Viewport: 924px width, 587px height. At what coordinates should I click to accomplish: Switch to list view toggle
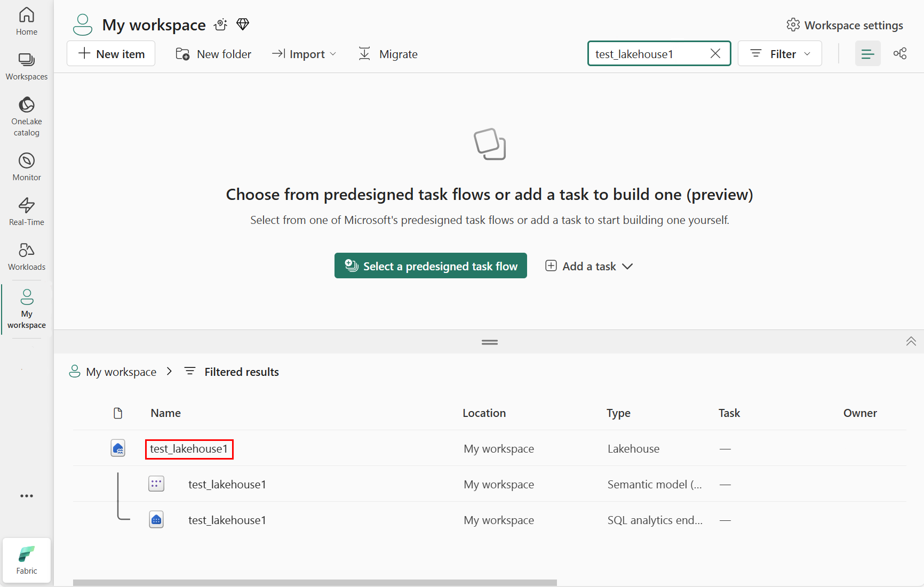[x=867, y=54]
